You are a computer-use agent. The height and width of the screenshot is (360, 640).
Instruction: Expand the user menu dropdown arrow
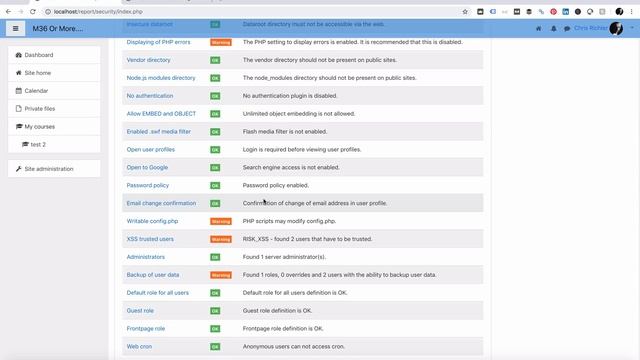pos(632,28)
